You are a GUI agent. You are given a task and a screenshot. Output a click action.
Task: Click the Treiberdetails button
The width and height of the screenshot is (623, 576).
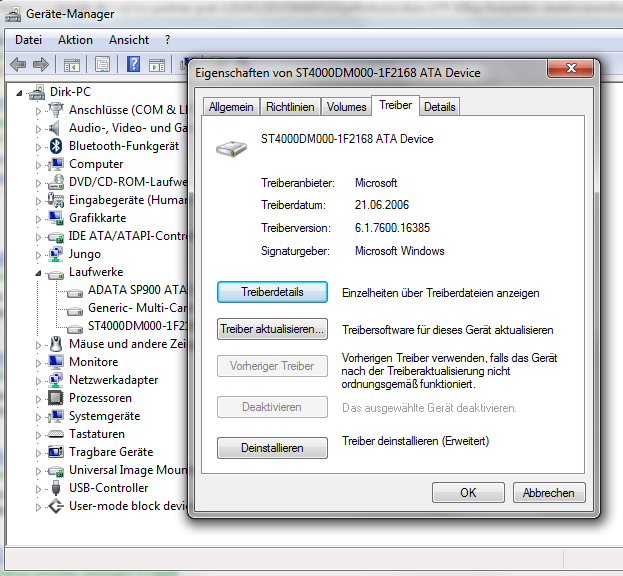272,292
